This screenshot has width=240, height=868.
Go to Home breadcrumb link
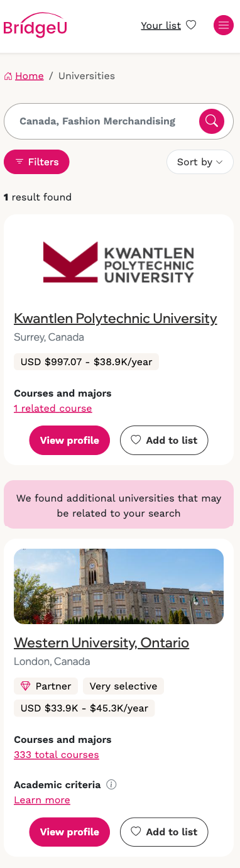click(30, 76)
